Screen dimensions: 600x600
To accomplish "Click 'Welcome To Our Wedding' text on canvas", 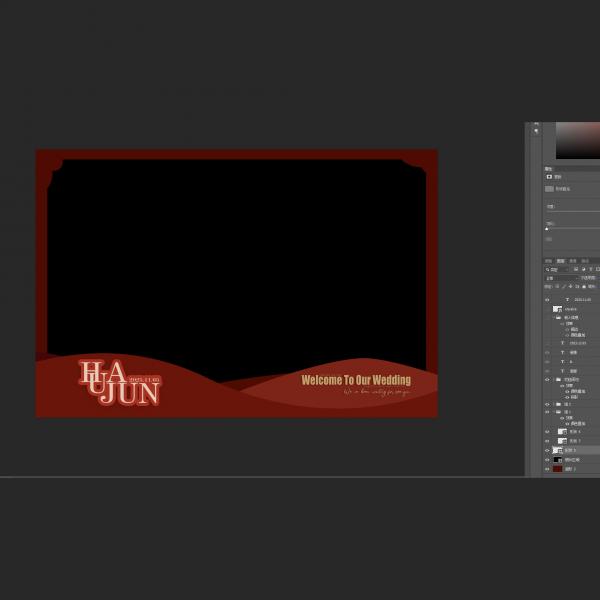I will click(355, 380).
